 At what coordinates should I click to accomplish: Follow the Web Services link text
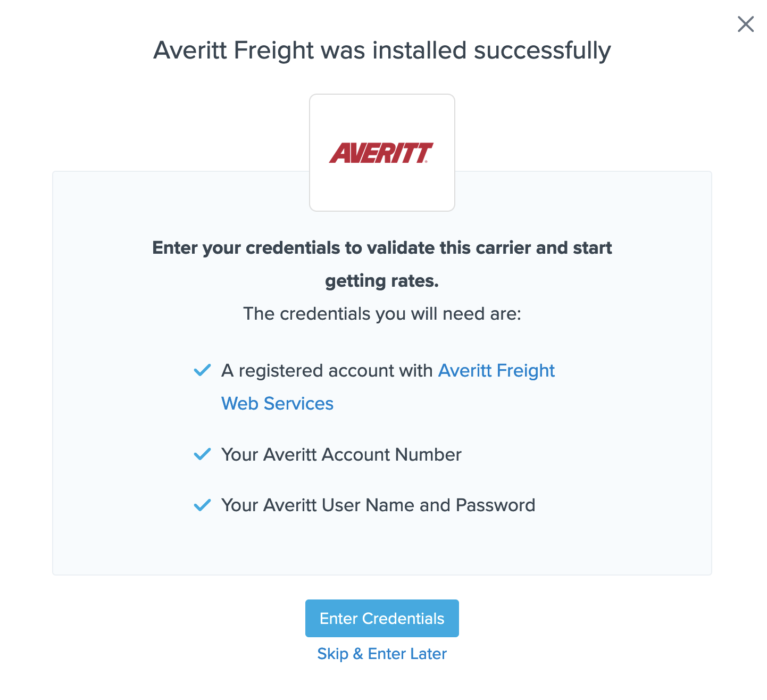(277, 404)
